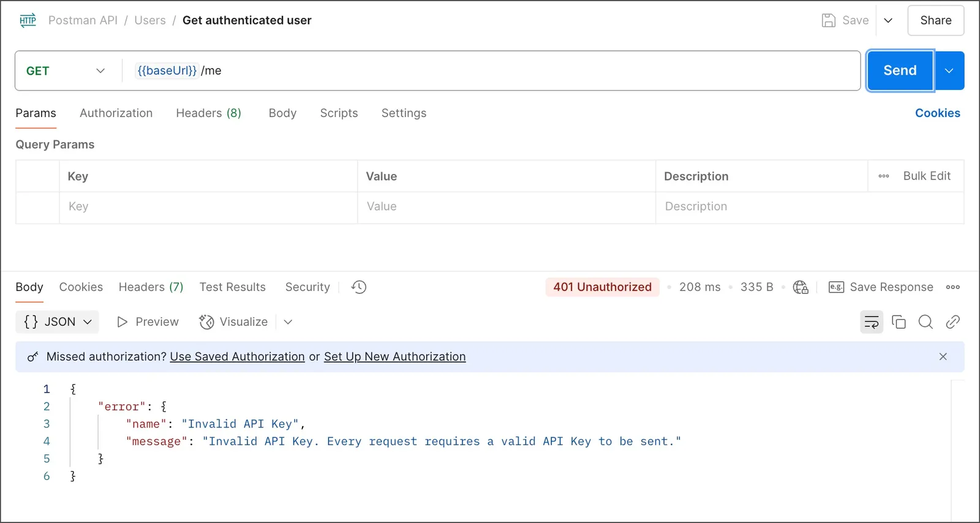Open the Cookies link
The width and height of the screenshot is (980, 523).
[x=937, y=113]
